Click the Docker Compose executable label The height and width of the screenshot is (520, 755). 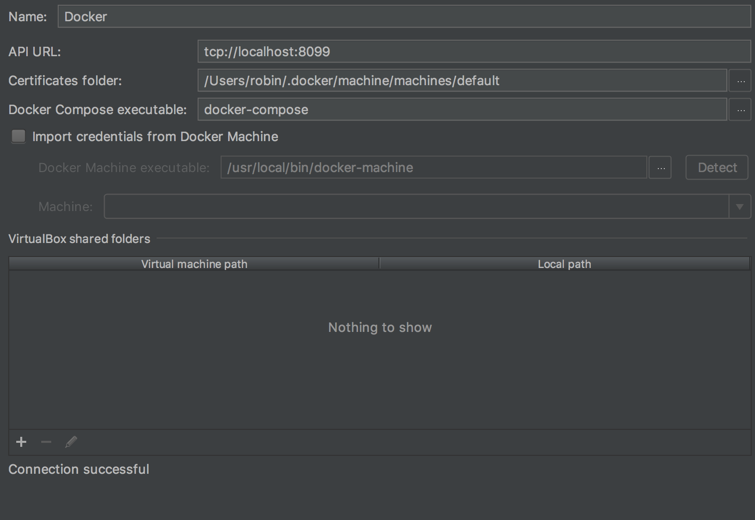coord(97,110)
